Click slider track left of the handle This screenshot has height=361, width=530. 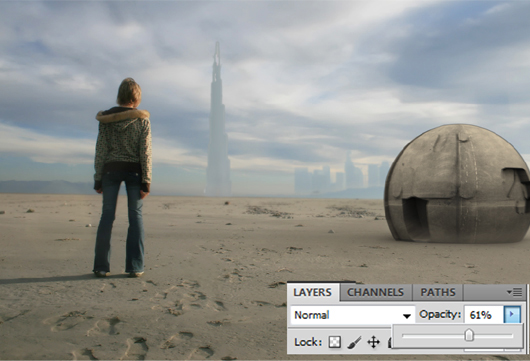tap(433, 336)
